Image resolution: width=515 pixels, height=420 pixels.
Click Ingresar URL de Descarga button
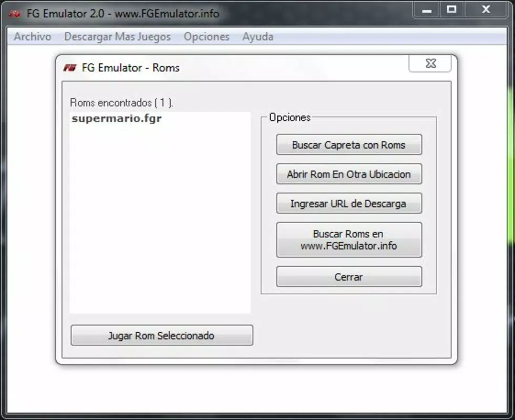click(x=349, y=204)
